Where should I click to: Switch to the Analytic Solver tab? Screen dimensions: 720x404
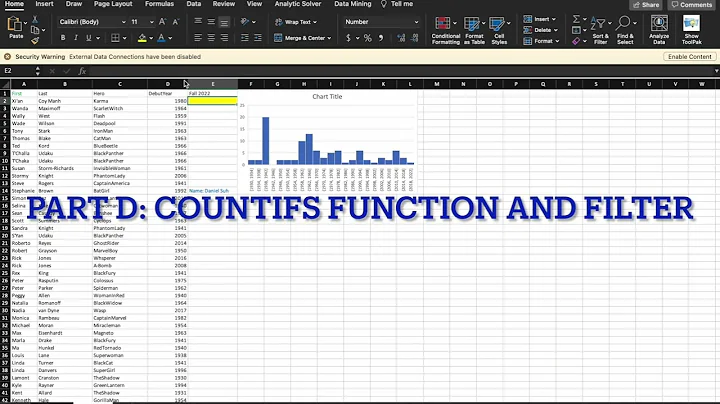pyautogui.click(x=298, y=4)
